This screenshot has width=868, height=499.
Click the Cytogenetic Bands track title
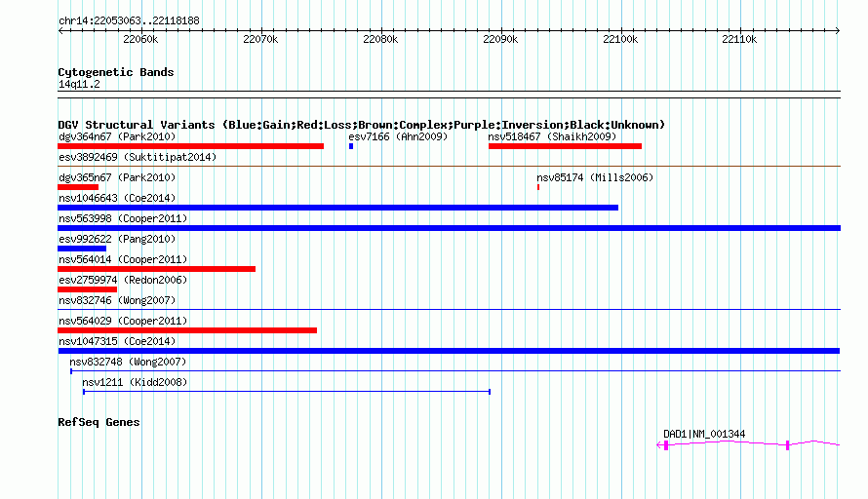(x=116, y=72)
